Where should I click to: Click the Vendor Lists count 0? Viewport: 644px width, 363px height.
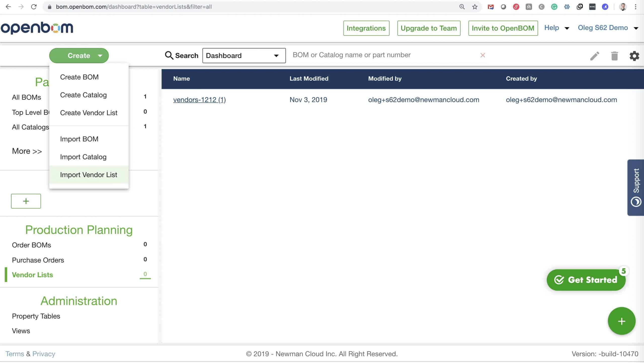pos(145,274)
